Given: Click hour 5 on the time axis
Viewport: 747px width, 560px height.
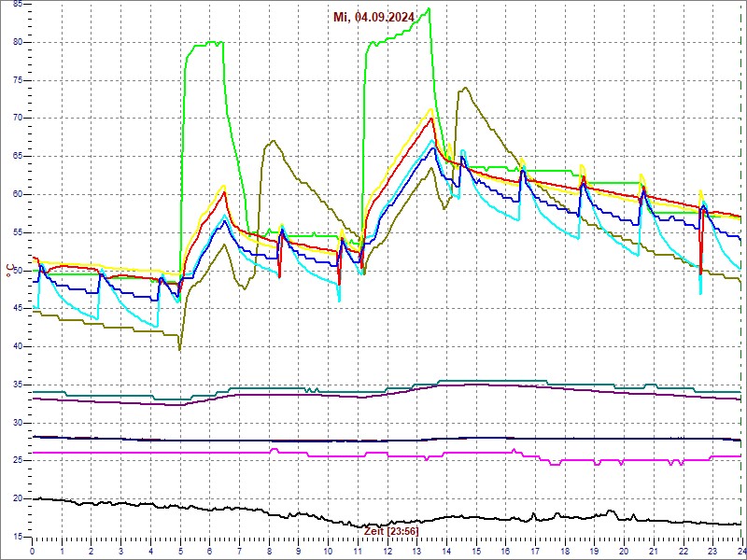Looking at the screenshot, I should point(179,551).
